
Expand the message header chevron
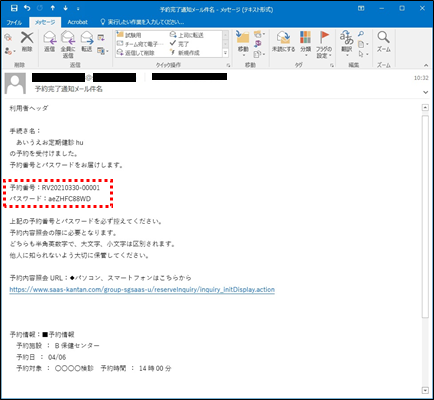[x=426, y=92]
